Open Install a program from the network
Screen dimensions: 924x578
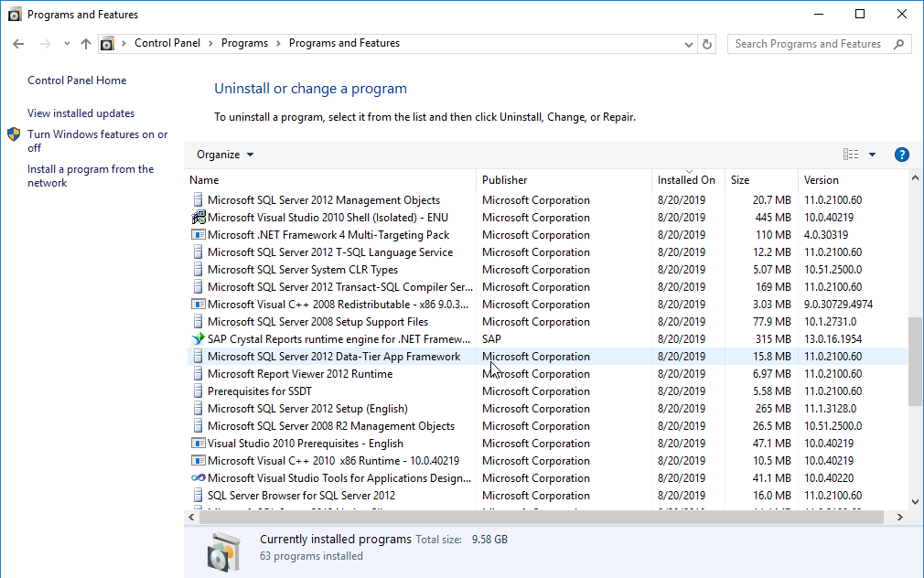point(91,176)
